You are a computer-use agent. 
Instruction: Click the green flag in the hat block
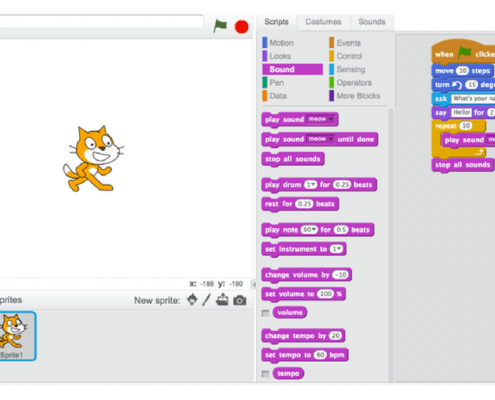(464, 53)
